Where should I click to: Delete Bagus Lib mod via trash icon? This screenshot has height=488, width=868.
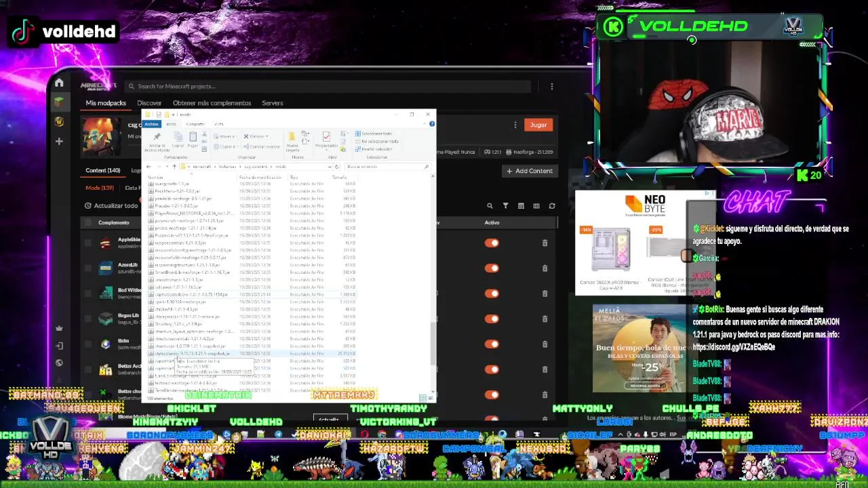(x=545, y=319)
